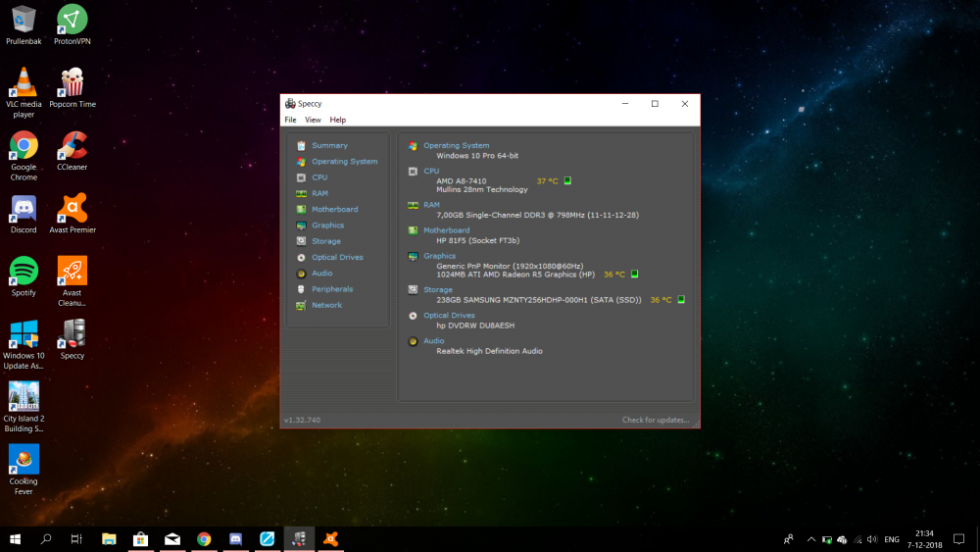Click the storage temperature indicator

[680, 300]
